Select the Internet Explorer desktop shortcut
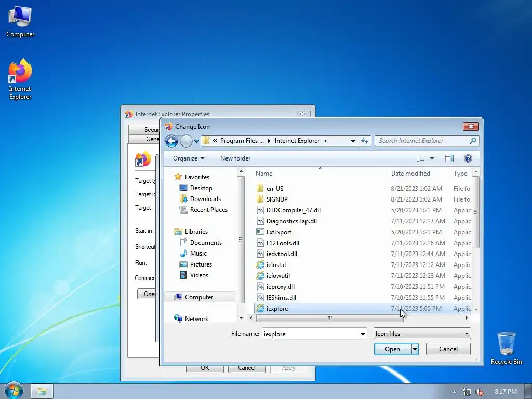 tap(20, 79)
